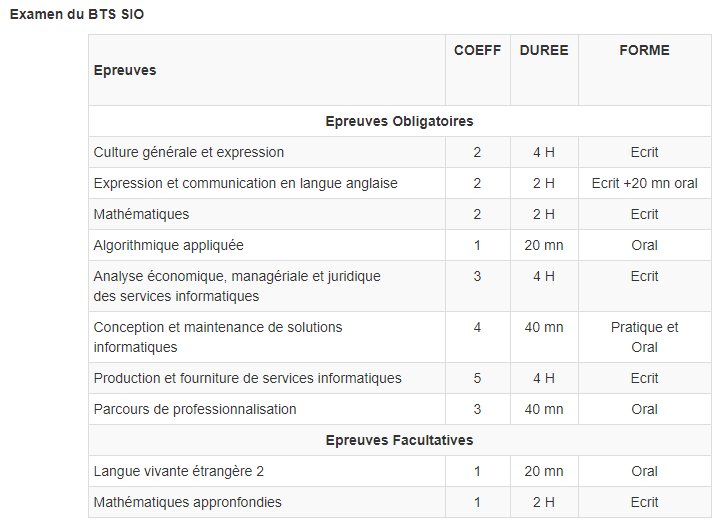Image resolution: width=720 pixels, height=524 pixels.
Task: Click 'Langue vivante étrangère 2' cell
Action: coord(179,471)
